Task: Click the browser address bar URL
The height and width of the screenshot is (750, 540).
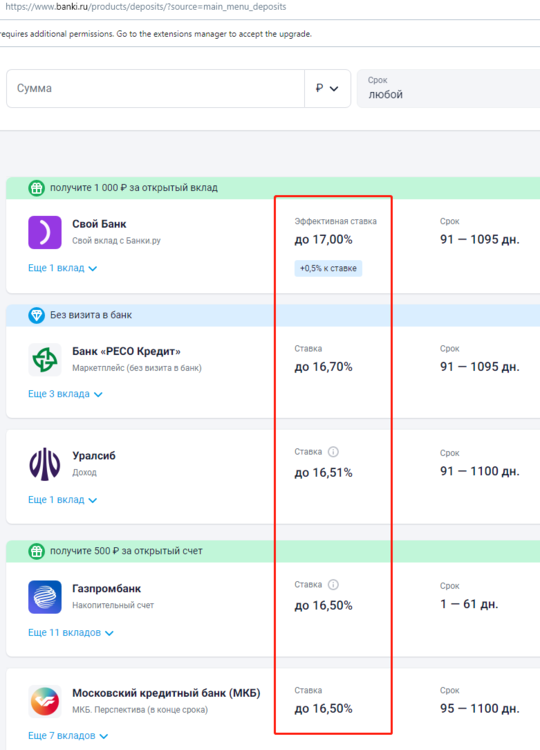Action: 146,7
